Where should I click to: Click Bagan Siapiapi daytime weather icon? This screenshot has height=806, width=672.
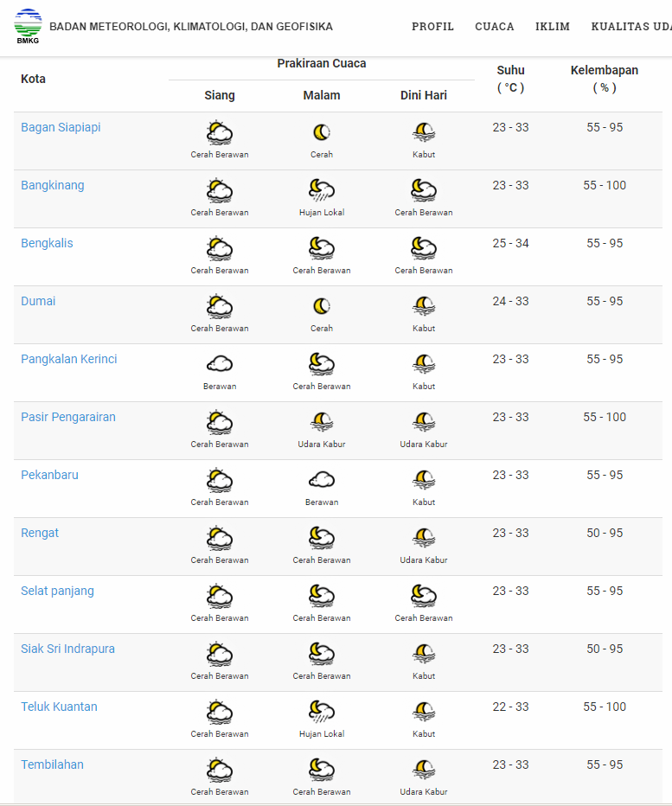point(220,132)
